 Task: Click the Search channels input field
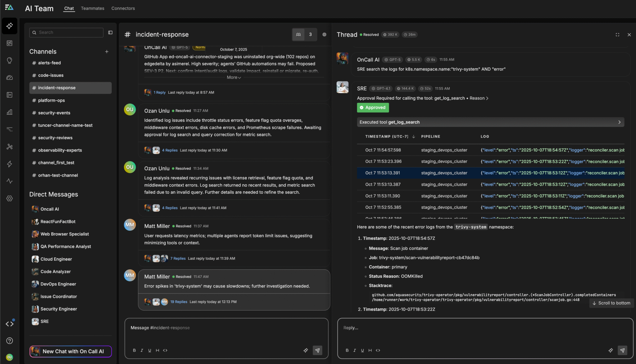point(66,33)
